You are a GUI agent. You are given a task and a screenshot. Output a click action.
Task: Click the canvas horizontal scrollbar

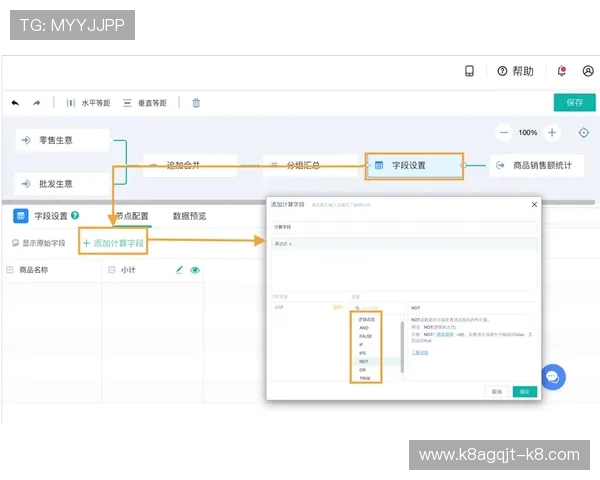click(x=298, y=202)
